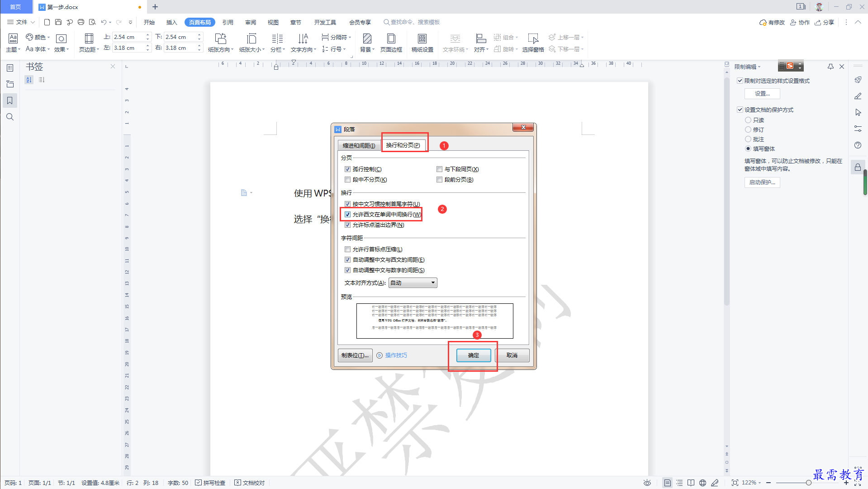Screen dimensions: 868x489
Task: Click the Web layout view icon in status bar
Action: tap(702, 483)
